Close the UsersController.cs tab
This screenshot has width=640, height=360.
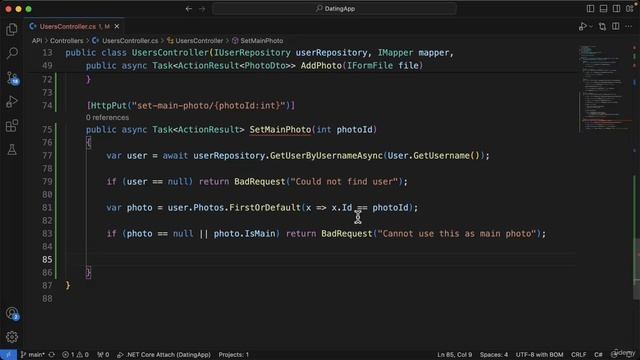[x=117, y=27]
